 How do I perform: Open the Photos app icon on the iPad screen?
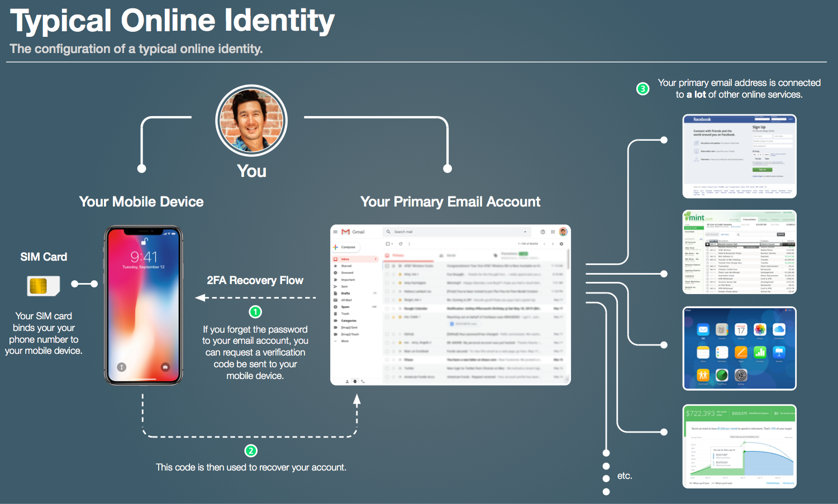pyautogui.click(x=760, y=330)
